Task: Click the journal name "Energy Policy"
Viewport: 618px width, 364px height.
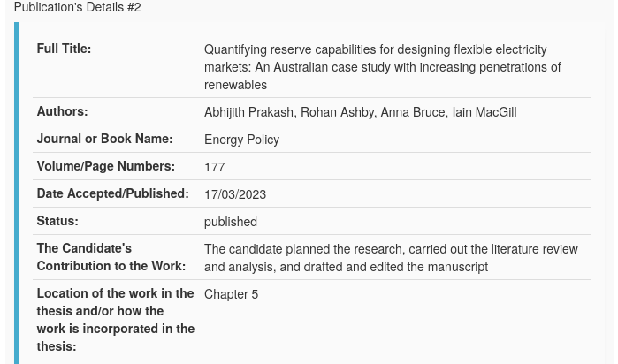Action: (x=241, y=140)
